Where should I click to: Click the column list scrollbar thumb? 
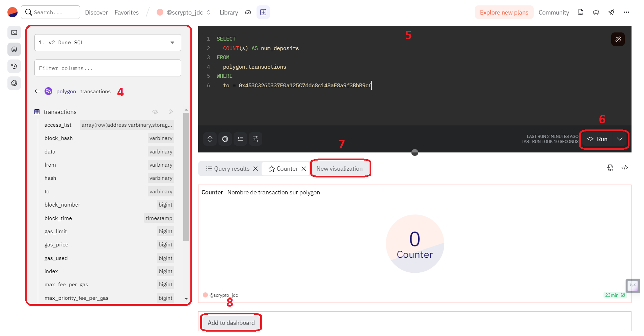point(186,176)
